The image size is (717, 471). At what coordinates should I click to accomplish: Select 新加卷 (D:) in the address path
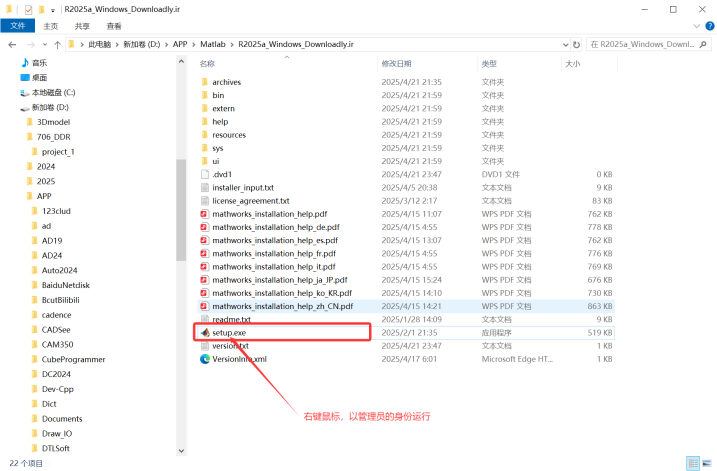(x=142, y=44)
